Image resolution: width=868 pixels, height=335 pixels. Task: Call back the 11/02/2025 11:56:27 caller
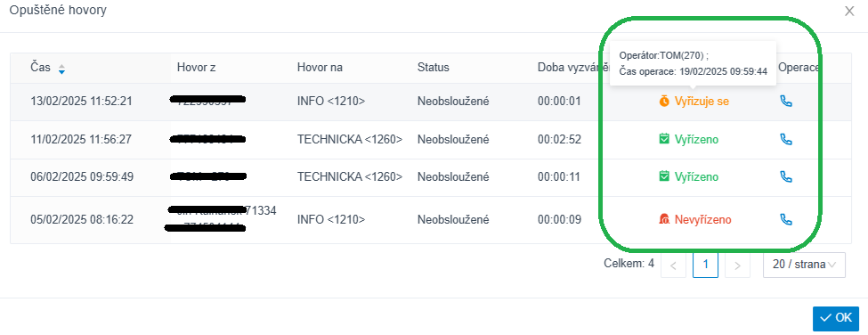click(785, 139)
